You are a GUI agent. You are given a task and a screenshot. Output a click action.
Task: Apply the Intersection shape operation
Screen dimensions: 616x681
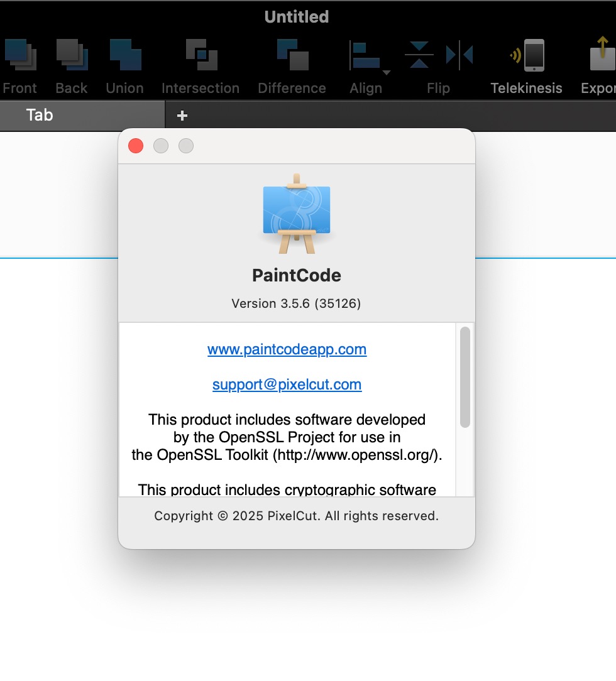click(x=201, y=55)
